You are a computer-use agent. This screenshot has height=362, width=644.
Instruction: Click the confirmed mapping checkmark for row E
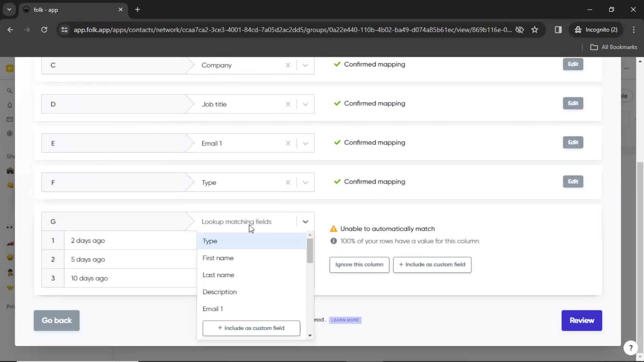click(x=337, y=142)
